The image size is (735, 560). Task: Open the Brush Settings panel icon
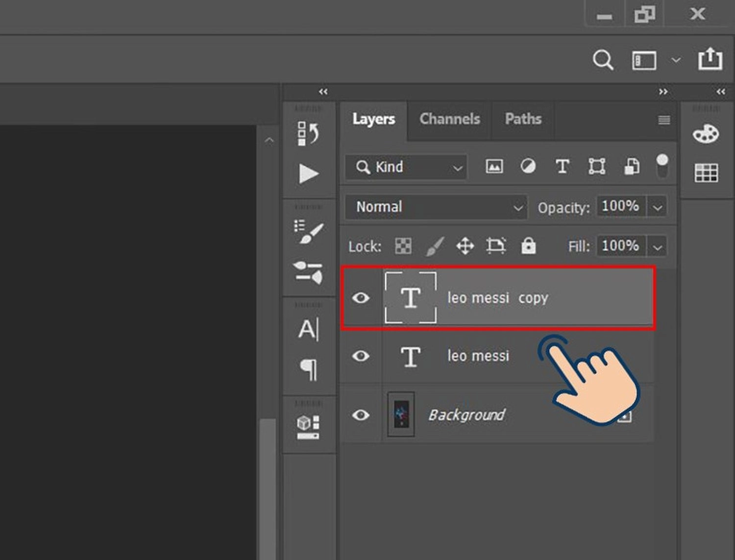click(x=309, y=231)
